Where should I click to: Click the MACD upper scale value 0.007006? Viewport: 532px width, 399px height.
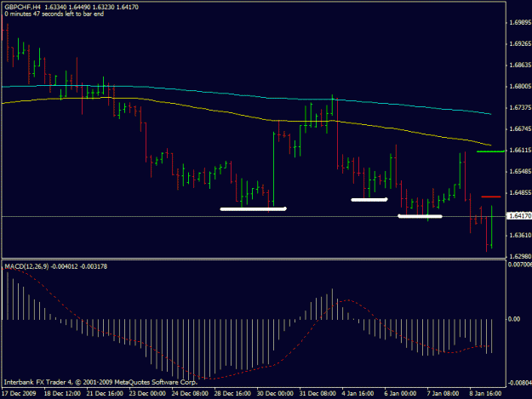(520, 265)
